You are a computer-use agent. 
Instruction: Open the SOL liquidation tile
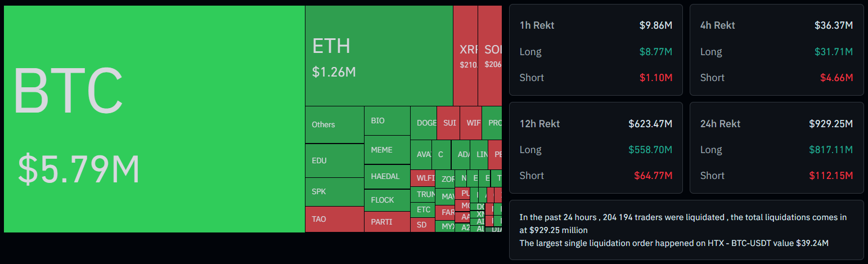click(x=489, y=56)
